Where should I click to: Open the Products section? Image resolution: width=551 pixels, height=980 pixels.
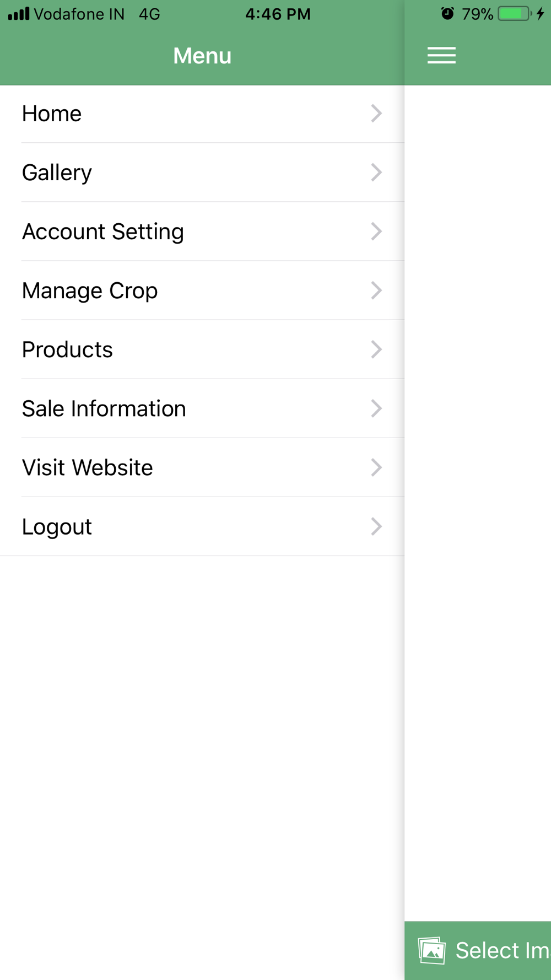[202, 349]
